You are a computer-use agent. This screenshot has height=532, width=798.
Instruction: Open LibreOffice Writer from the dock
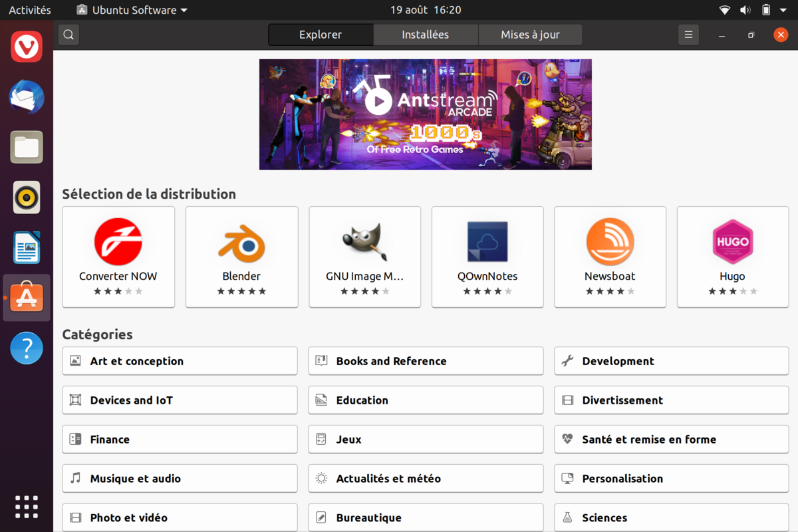(x=27, y=247)
